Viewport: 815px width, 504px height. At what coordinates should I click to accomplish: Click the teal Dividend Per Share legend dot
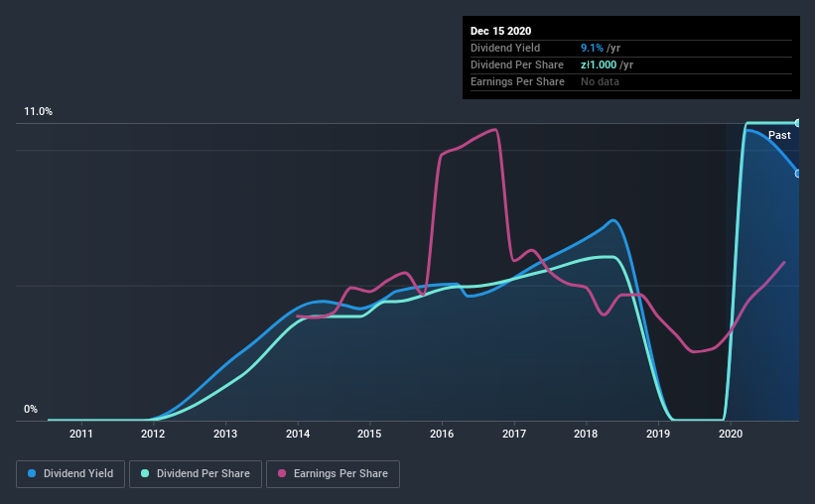click(x=145, y=473)
